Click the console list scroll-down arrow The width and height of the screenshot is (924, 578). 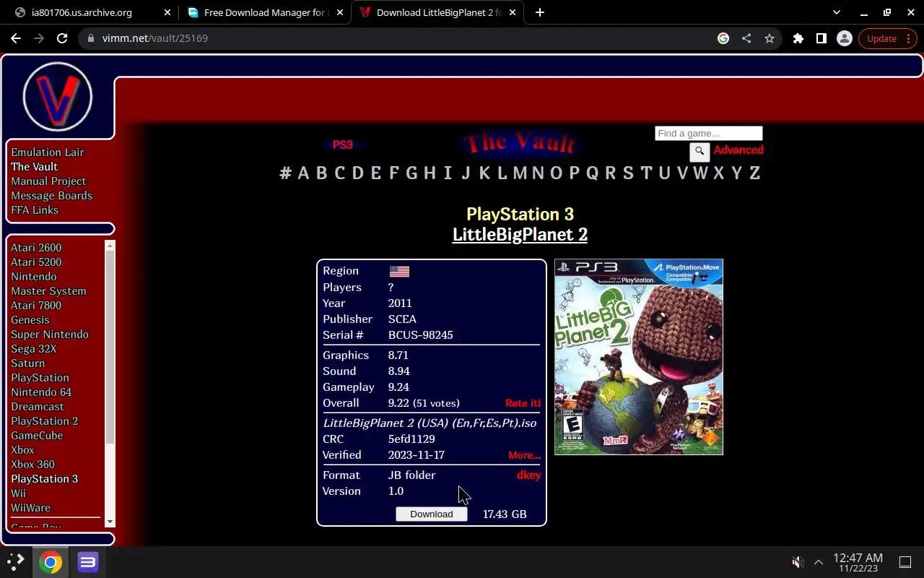coord(110,522)
